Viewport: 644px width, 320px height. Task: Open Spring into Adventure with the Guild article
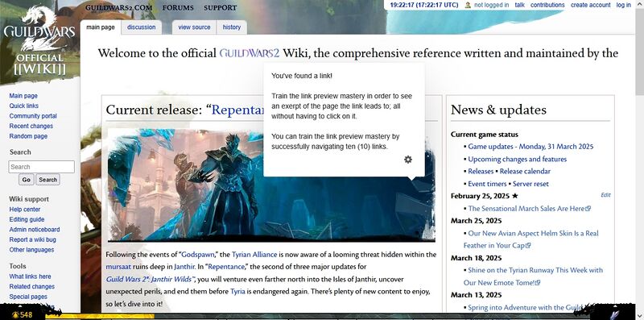526,307
